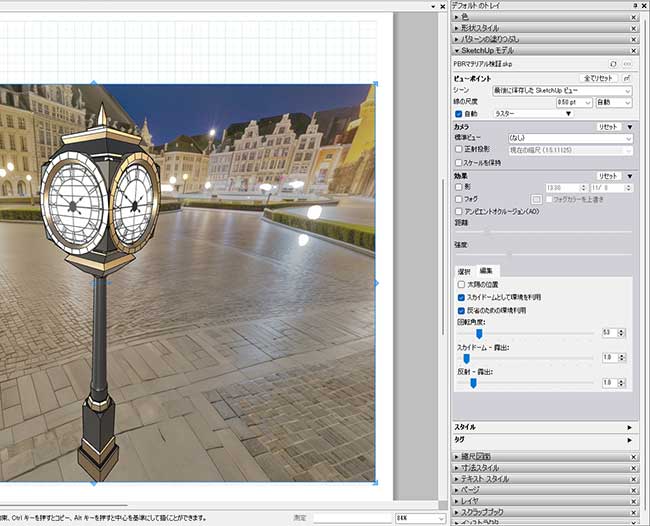Close the 寸法スタイル panel
Viewport: 650px width, 526px height.
633,468
